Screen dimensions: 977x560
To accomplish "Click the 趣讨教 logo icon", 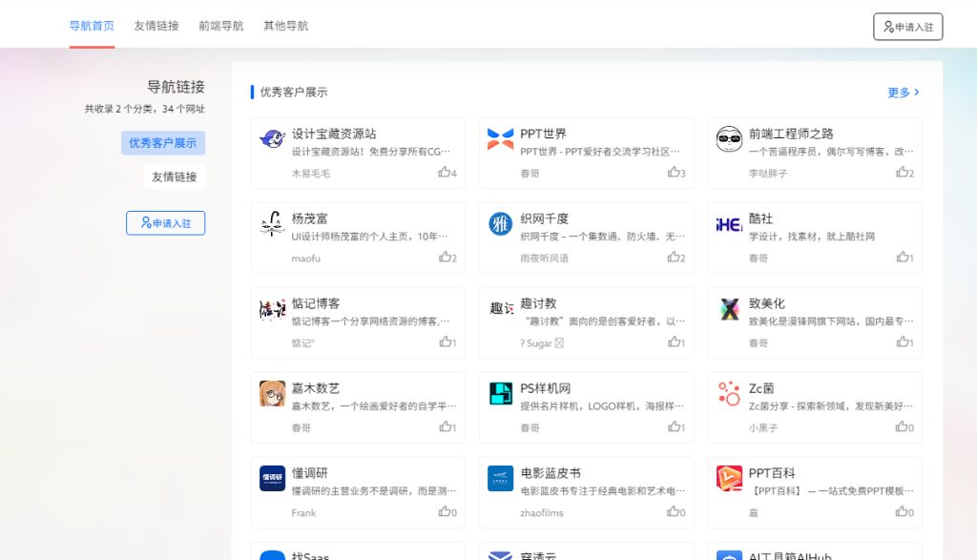I will 500,308.
